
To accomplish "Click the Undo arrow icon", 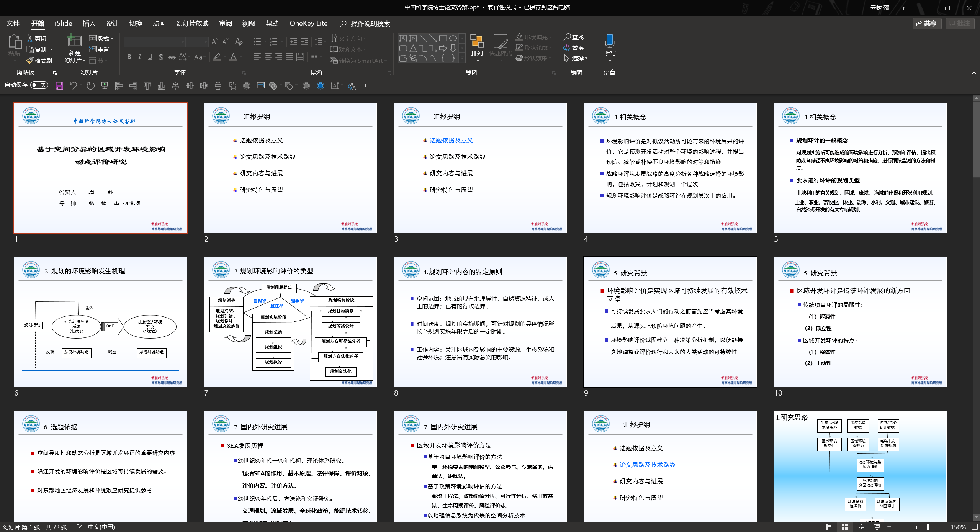I will [73, 86].
